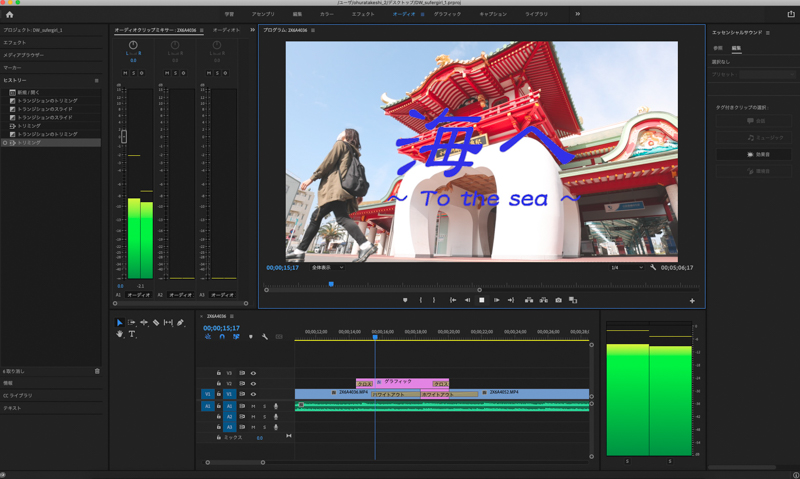Viewport: 800px width, 479px height.
Task: Open the グラフィック workspace tab
Action: pos(447,14)
